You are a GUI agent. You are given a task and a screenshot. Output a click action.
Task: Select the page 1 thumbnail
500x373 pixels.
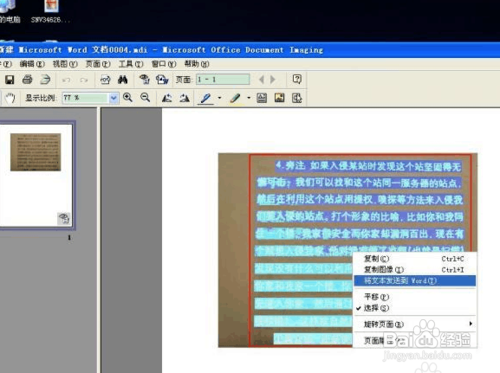pos(36,175)
